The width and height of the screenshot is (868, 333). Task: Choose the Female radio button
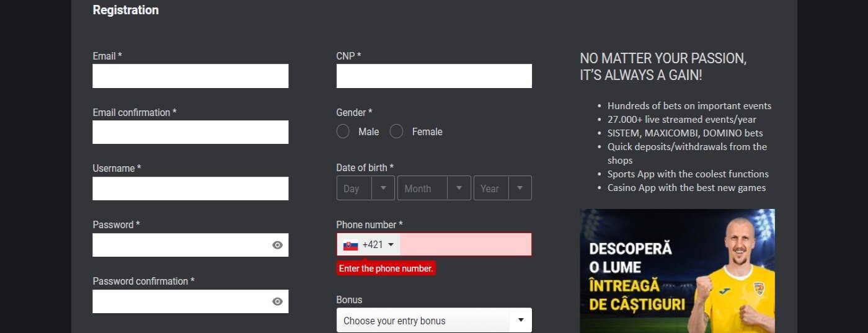tap(397, 131)
